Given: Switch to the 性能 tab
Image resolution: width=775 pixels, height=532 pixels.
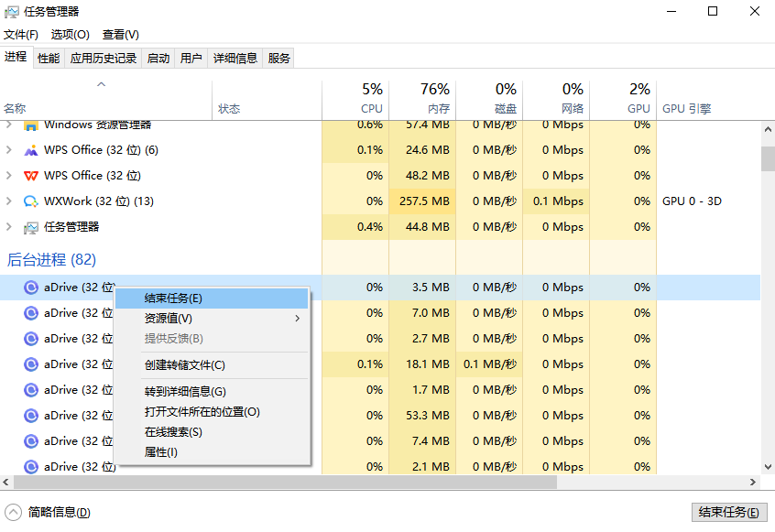Looking at the screenshot, I should [48, 58].
